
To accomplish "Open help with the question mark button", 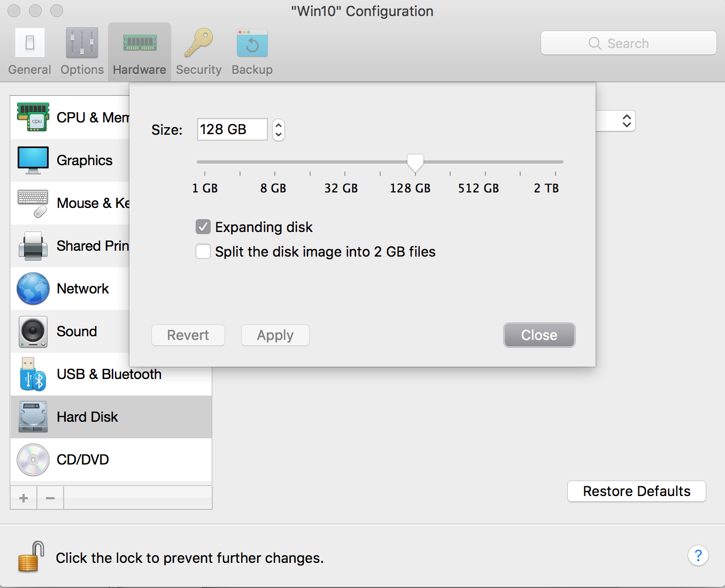I will coord(698,556).
